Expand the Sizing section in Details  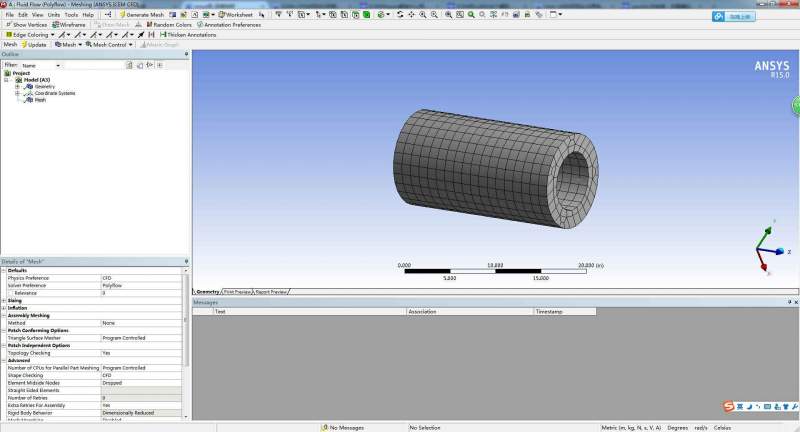click(4, 300)
